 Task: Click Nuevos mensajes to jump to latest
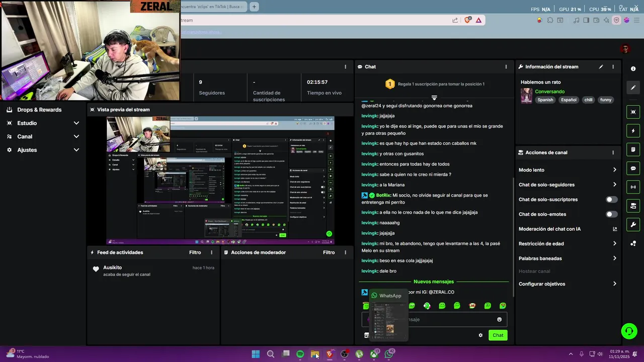pyautogui.click(x=433, y=282)
